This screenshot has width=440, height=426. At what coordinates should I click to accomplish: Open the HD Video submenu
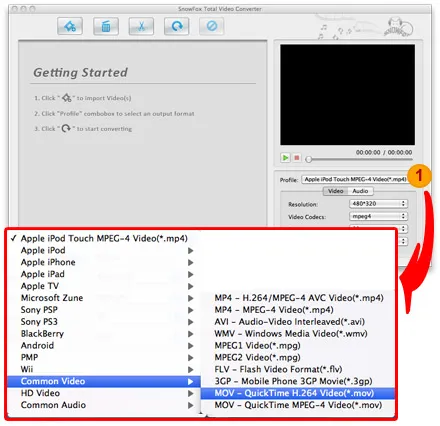coord(103,393)
